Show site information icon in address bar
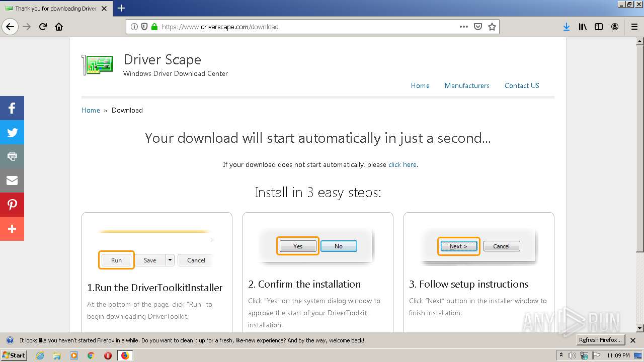Screen dimensions: 644x362 [134, 27]
